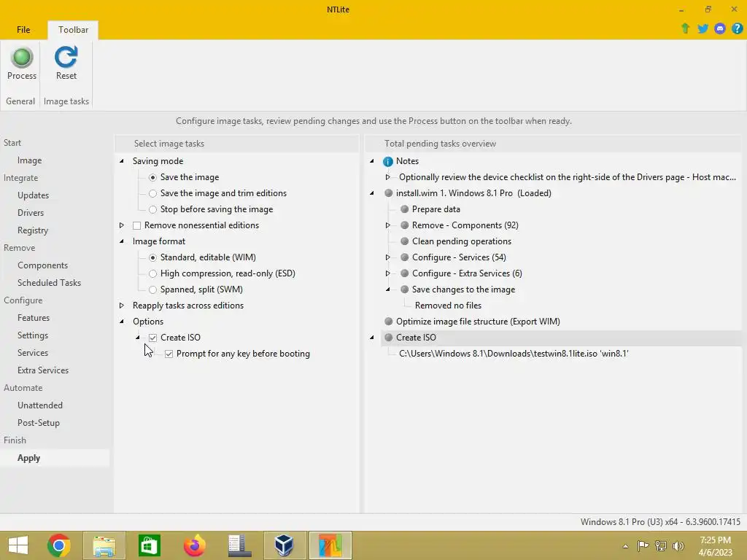Viewport: 747px width, 560px height.
Task: Open the Unattended page
Action: coord(40,405)
